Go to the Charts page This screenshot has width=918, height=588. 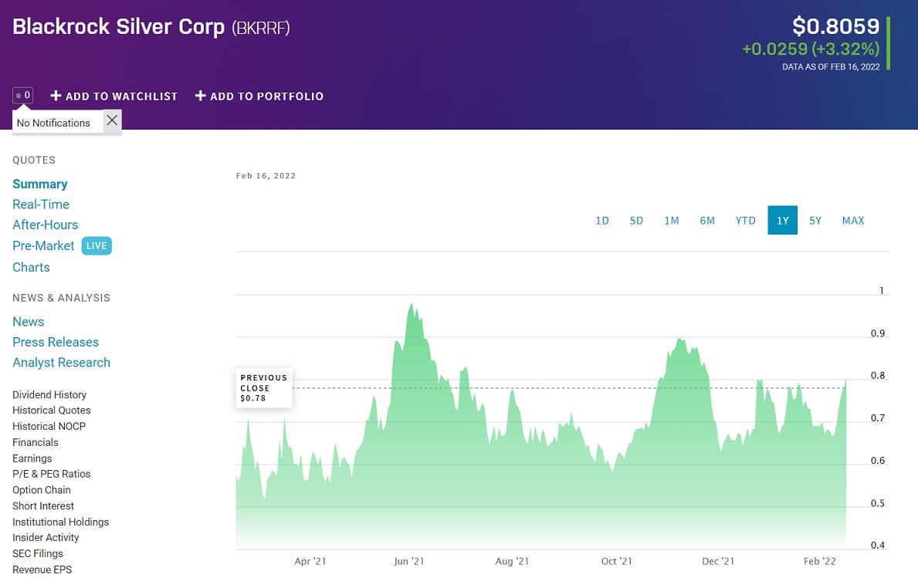point(31,268)
